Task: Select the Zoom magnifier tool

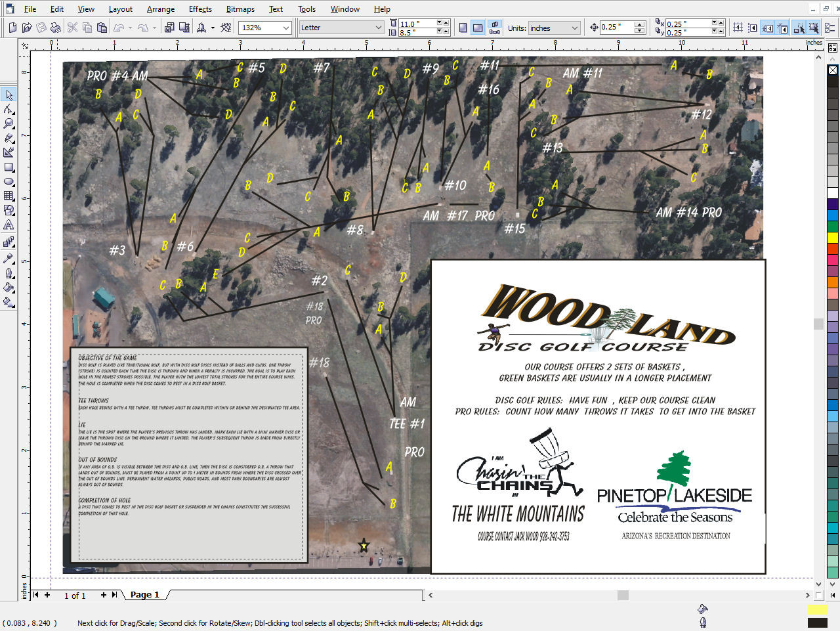Action: pyautogui.click(x=9, y=123)
